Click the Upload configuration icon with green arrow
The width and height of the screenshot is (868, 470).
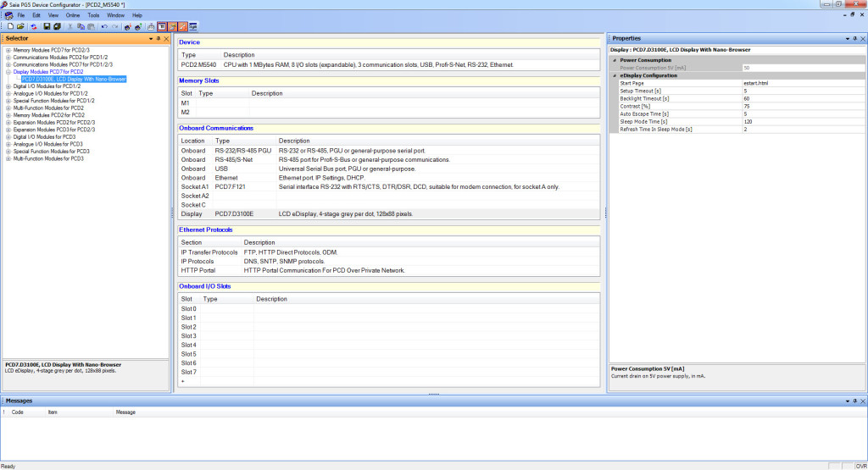(138, 26)
